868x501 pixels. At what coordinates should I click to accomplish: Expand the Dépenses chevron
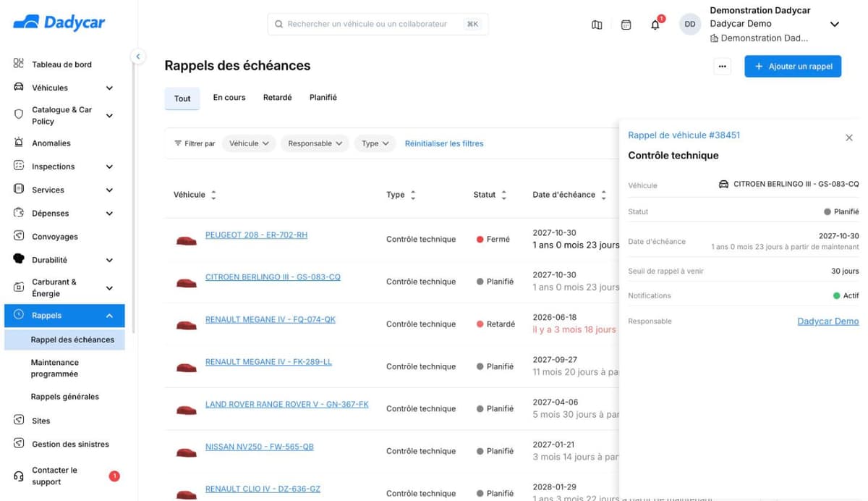[109, 214]
